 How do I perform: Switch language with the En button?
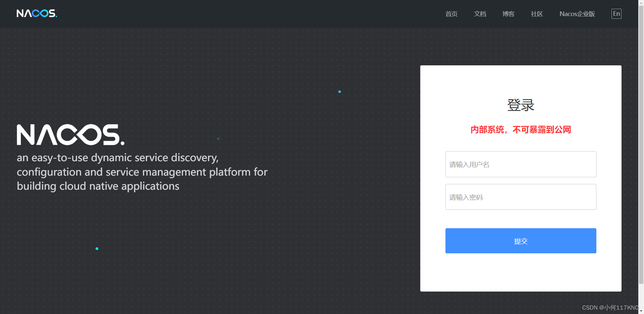click(x=616, y=14)
